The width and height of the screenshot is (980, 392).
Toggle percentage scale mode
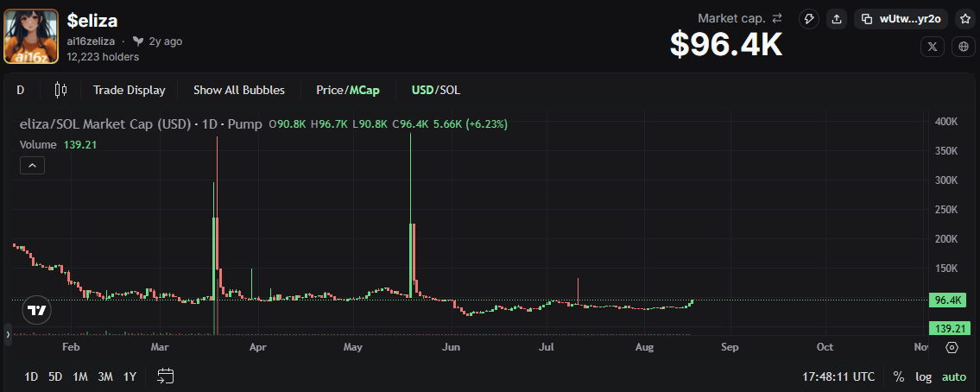899,377
